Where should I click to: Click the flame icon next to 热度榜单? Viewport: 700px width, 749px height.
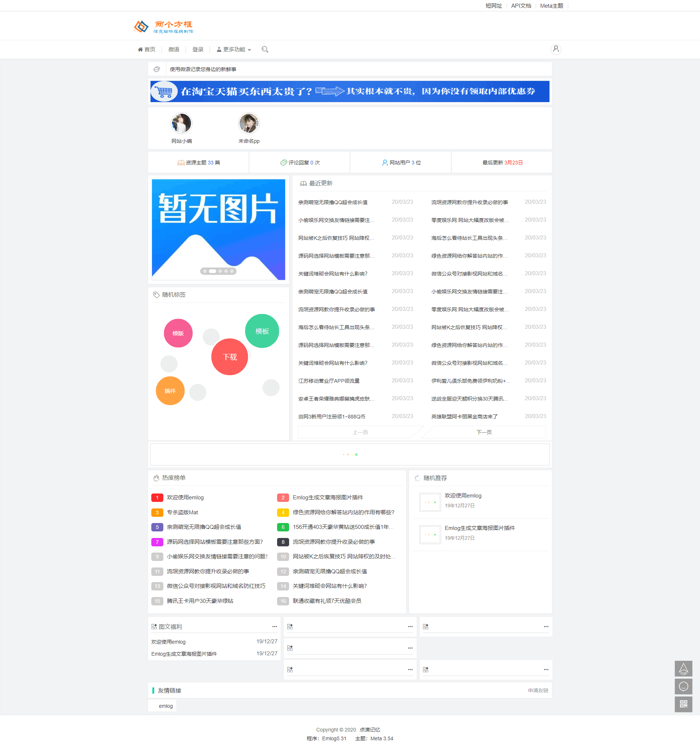156,478
